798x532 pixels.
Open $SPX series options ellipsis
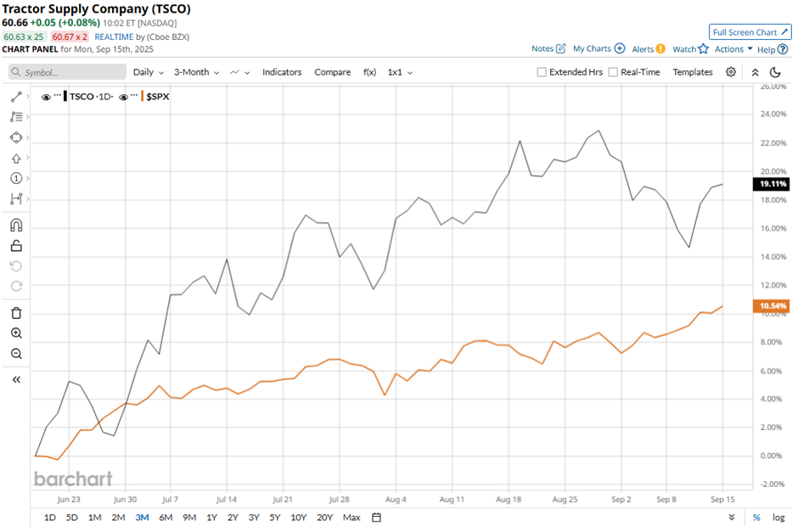click(134, 95)
